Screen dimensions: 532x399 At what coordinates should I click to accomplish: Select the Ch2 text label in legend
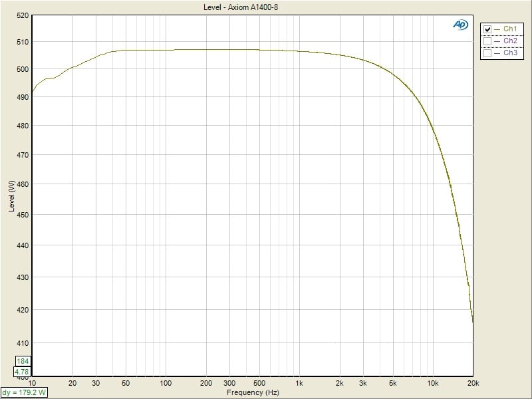coord(510,41)
